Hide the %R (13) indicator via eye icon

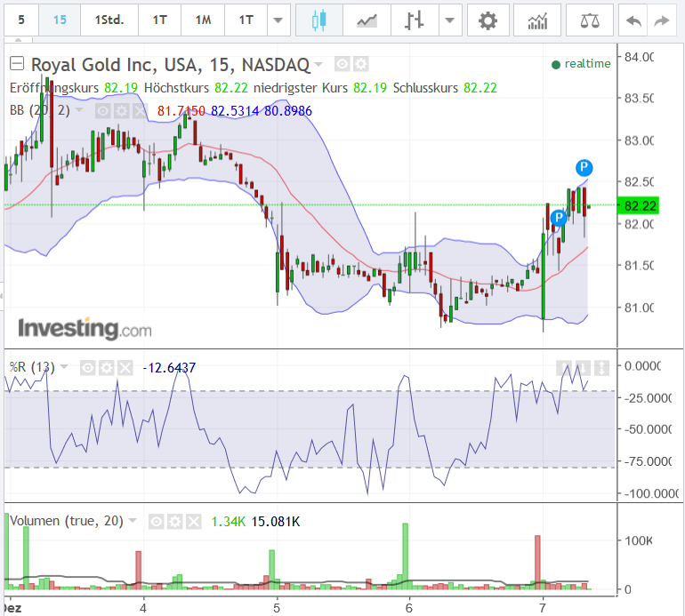87,368
